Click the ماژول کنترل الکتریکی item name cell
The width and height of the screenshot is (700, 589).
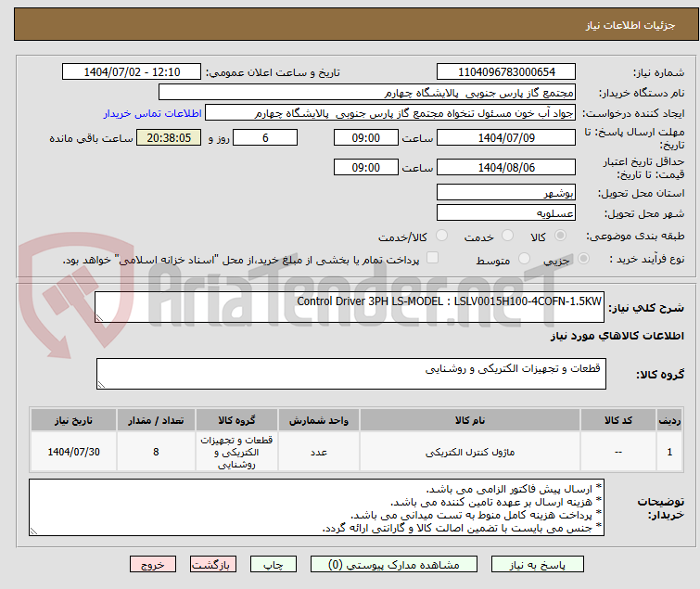tap(470, 452)
